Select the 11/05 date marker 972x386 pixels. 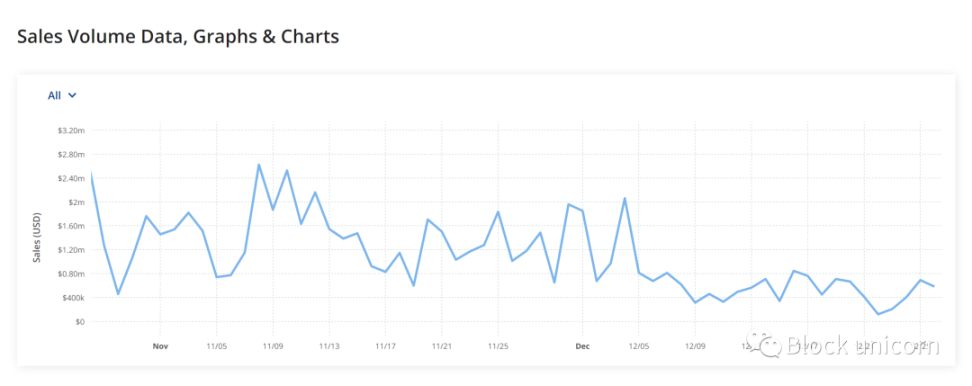tap(216, 346)
